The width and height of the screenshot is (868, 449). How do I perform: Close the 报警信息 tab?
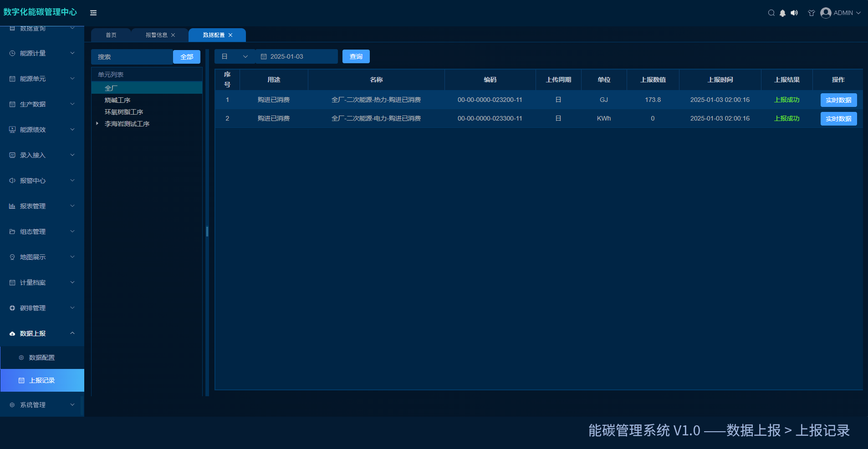[173, 35]
